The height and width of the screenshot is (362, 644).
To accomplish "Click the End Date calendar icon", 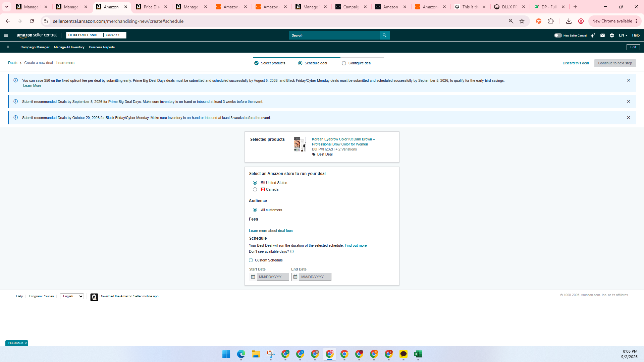I will (x=295, y=277).
